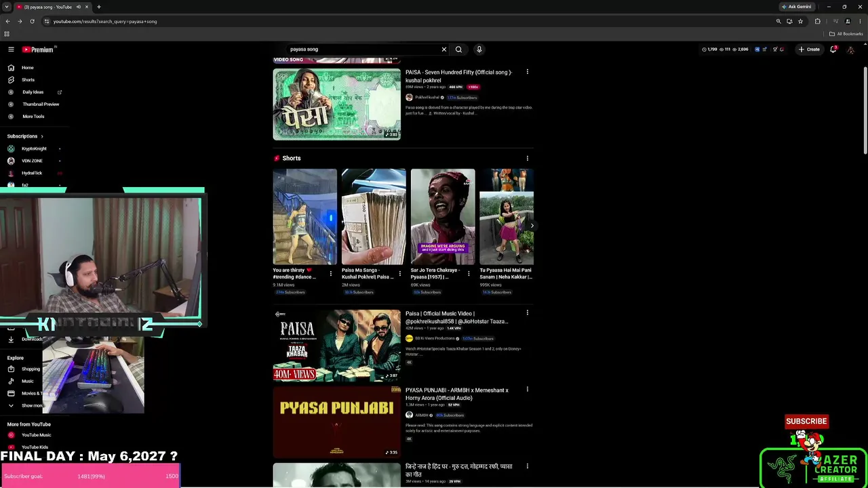
Task: Select the payasa song - YouTube tab
Action: tap(47, 7)
